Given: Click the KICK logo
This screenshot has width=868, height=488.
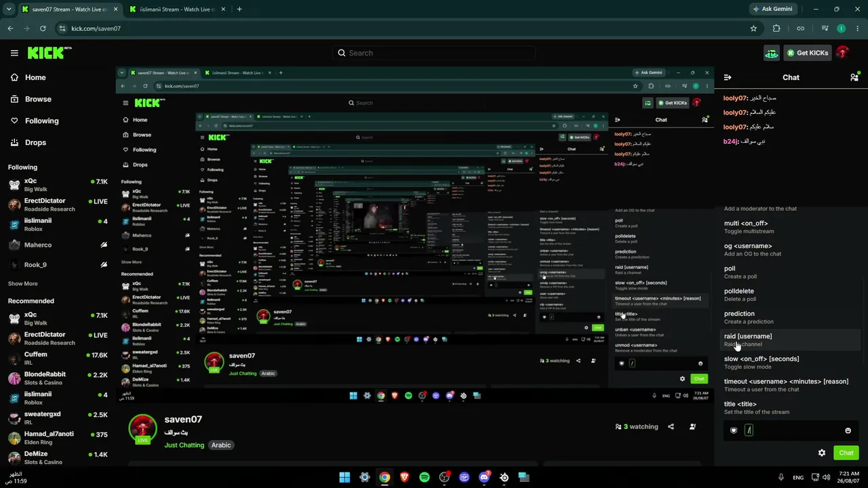Looking at the screenshot, I should [50, 53].
